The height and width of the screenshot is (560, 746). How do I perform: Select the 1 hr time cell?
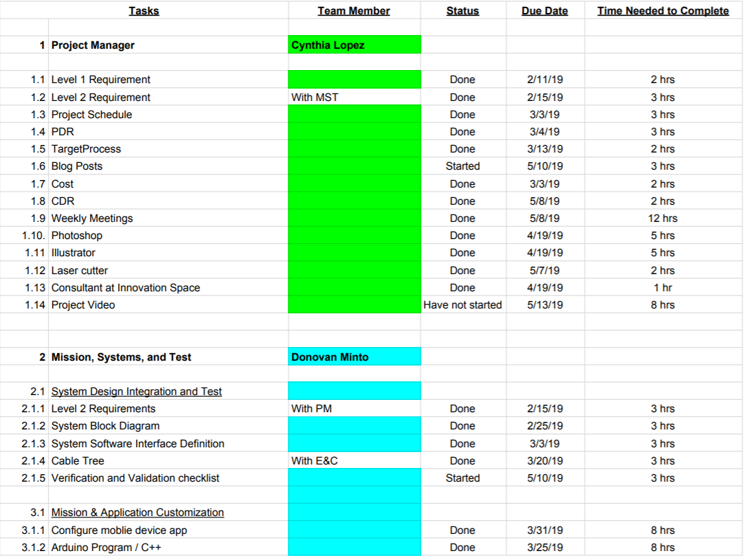click(662, 288)
